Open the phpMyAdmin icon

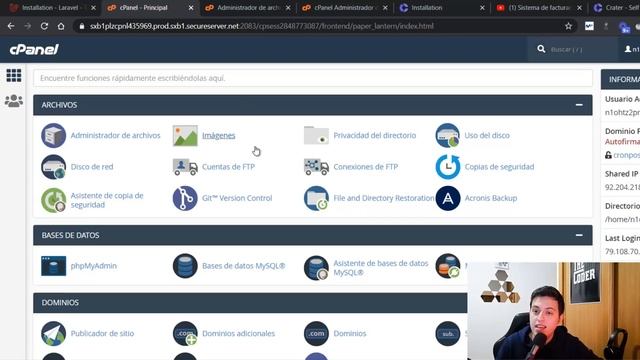click(53, 266)
